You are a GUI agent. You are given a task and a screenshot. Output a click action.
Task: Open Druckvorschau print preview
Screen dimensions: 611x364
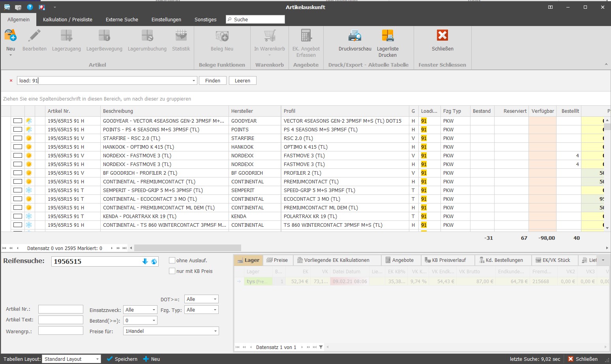pos(355,36)
